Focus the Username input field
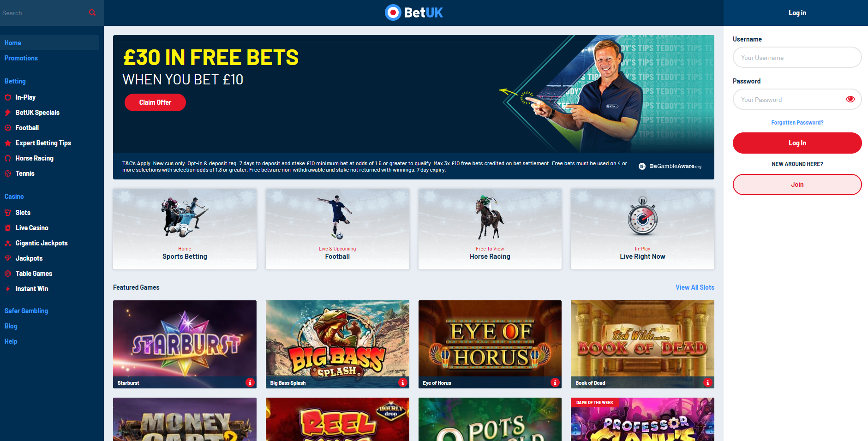Screen dimensions: 868x441 pyautogui.click(x=797, y=58)
